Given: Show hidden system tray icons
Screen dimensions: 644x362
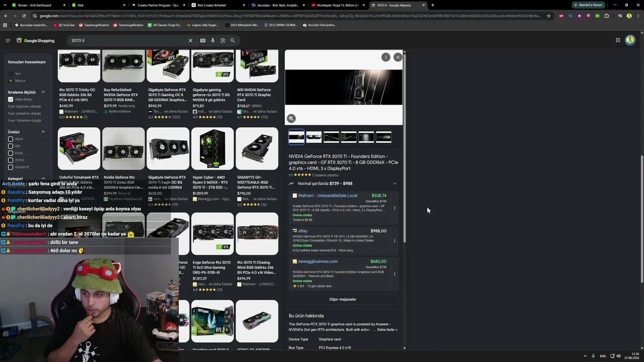Looking at the screenshot, I should pyautogui.click(x=585, y=356).
